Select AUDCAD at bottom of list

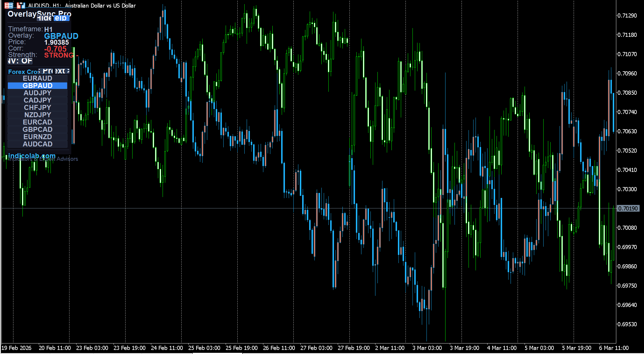pyautogui.click(x=37, y=144)
